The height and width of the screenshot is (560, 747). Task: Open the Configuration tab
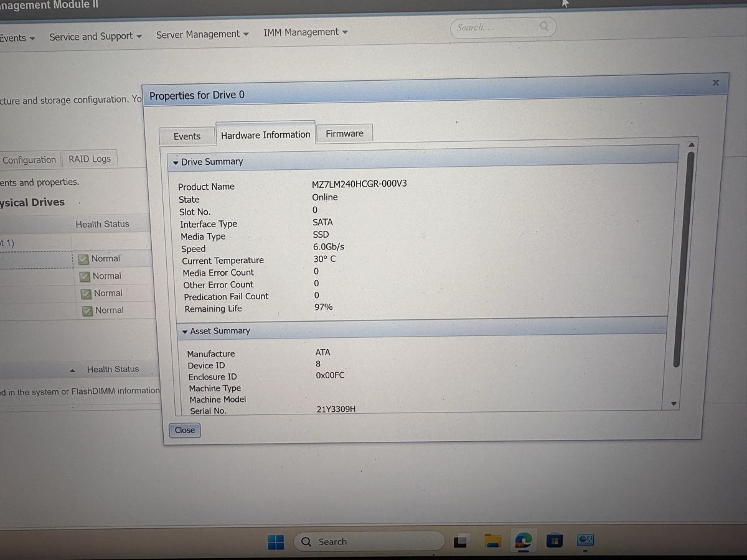tap(29, 160)
